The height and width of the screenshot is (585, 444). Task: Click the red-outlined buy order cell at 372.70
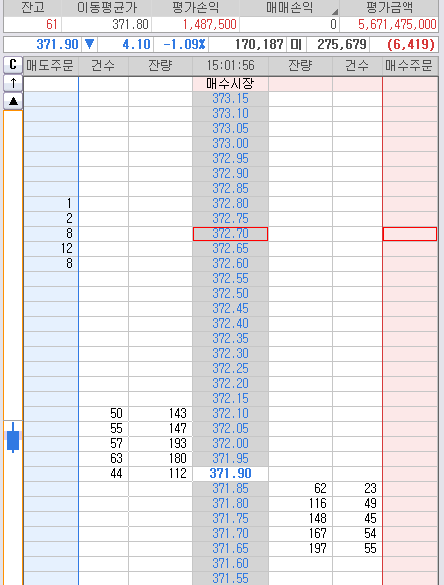click(410, 234)
